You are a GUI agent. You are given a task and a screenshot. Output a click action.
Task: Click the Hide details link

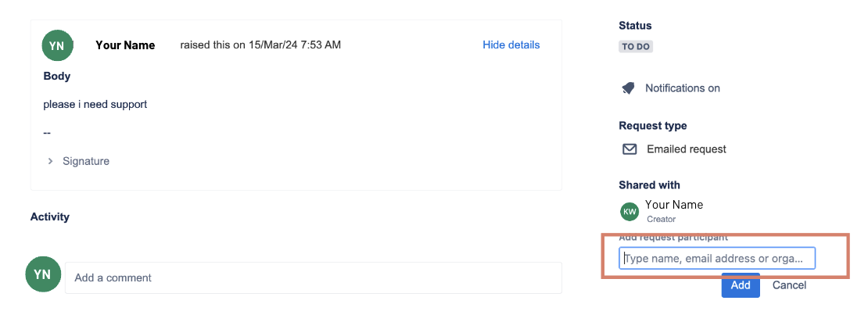click(511, 45)
